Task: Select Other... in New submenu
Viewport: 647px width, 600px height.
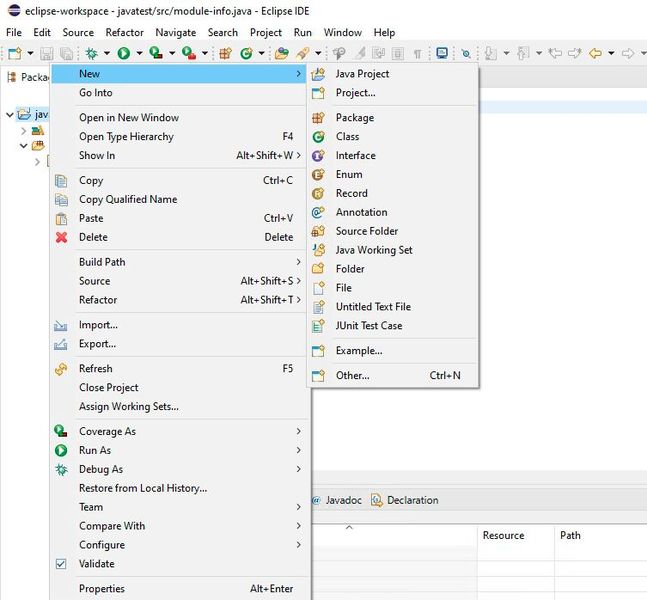Action: [x=393, y=376]
